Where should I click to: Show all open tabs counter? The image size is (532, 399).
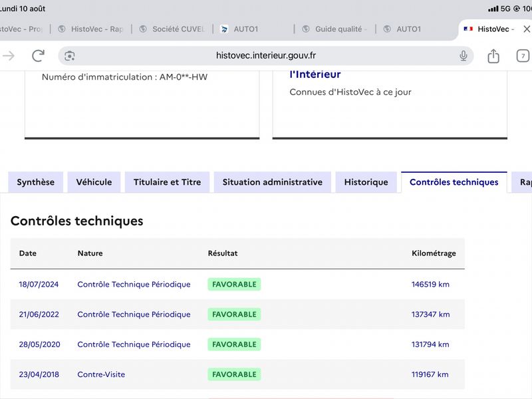point(523,56)
